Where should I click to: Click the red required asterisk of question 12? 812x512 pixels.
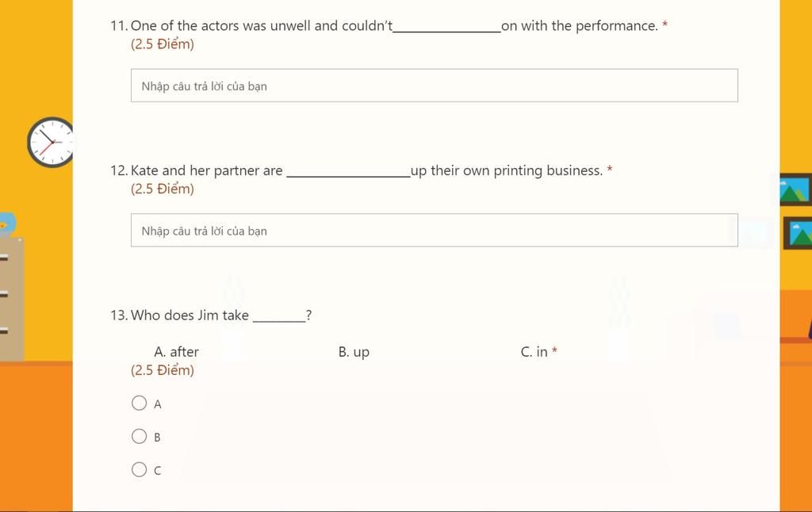coord(610,169)
